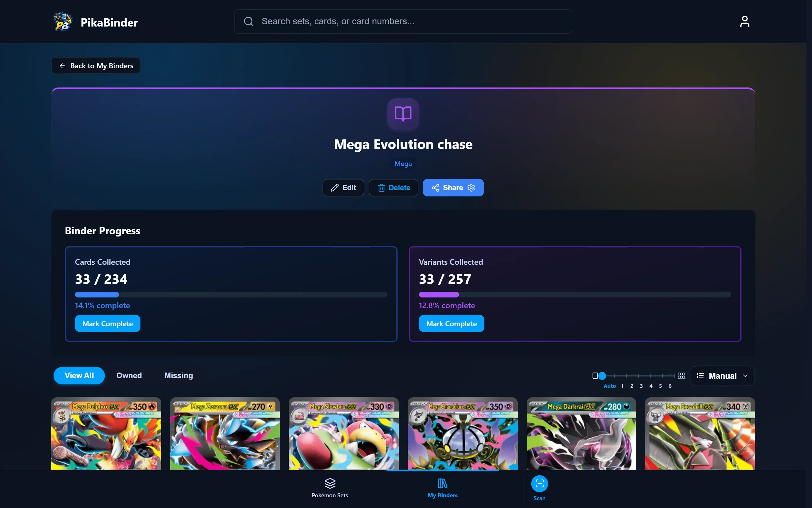Click the Pokémon Sets stacked-layers icon
This screenshot has width=812, height=508.
point(330,483)
